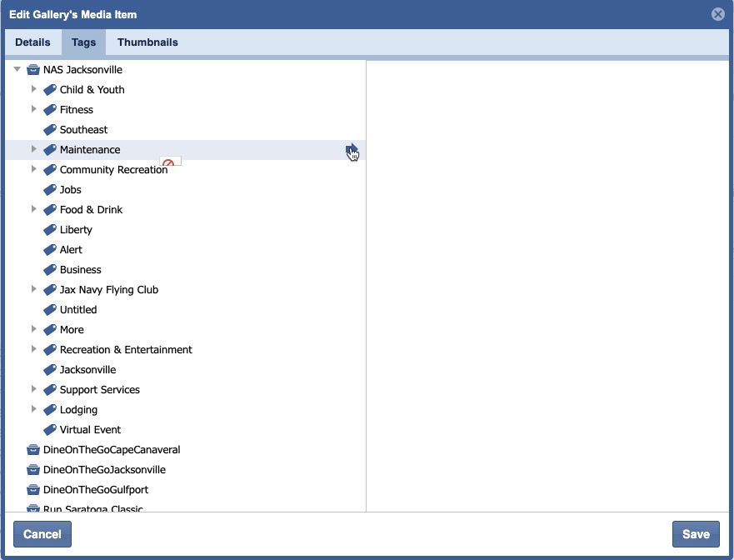
Task: Collapse the NAS Jacksonville tree
Action: pyautogui.click(x=17, y=70)
